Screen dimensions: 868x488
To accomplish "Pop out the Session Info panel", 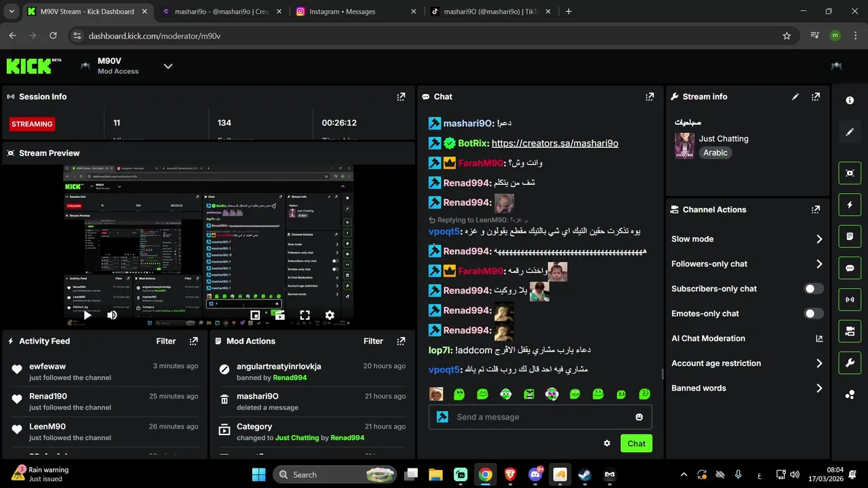I will (401, 97).
